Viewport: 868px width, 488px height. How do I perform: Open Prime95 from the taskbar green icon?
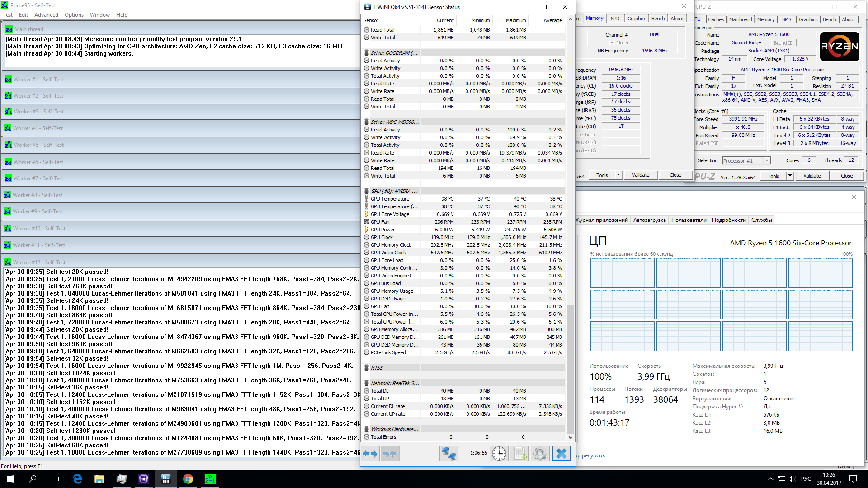click(x=210, y=479)
